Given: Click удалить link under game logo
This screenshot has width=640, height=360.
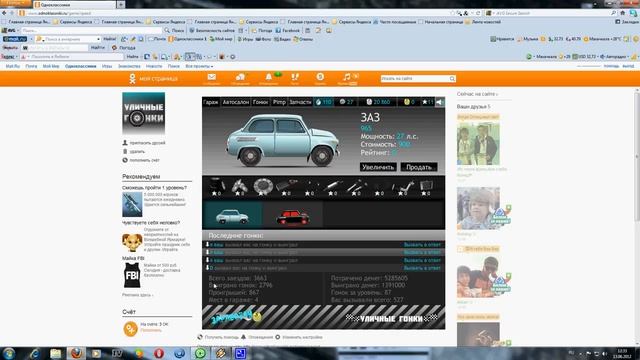Looking at the screenshot, I should pos(137,151).
